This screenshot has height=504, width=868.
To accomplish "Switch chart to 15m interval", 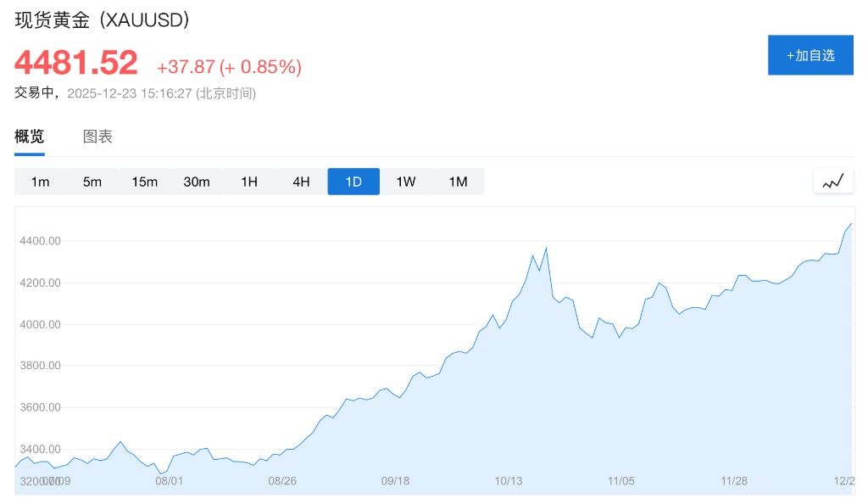I will (x=144, y=182).
